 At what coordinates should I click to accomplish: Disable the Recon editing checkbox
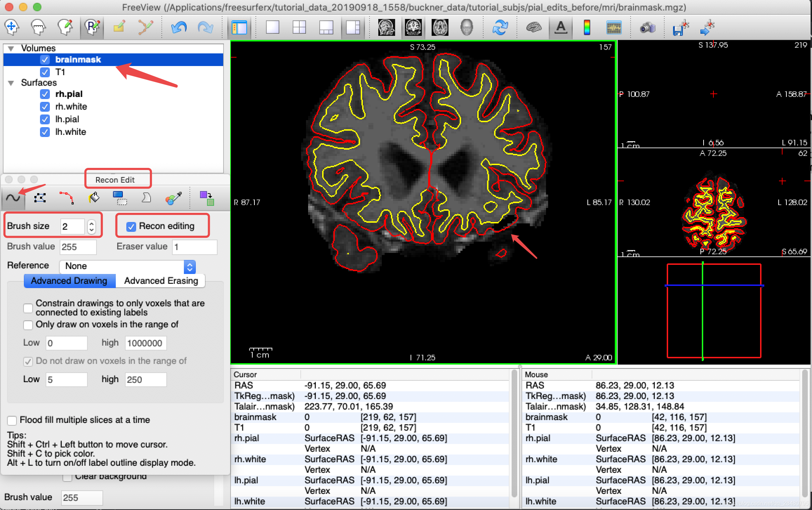[x=131, y=227]
